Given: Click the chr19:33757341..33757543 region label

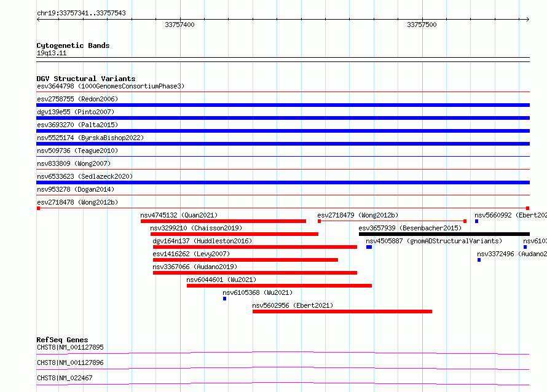Looking at the screenshot, I should pos(81,13).
